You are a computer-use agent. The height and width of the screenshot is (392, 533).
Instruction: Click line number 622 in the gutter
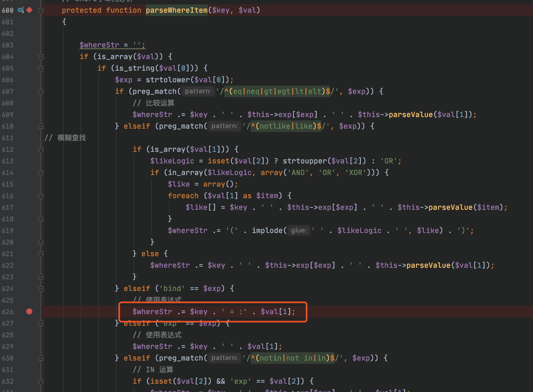(8, 265)
